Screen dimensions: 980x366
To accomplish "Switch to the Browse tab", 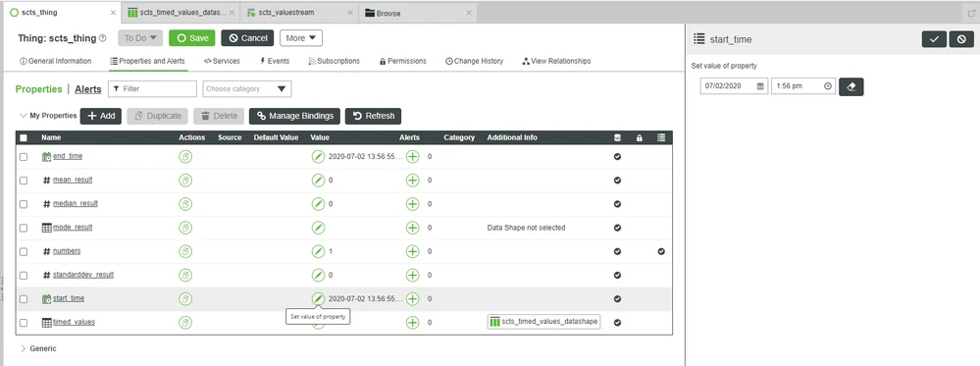I will tap(418, 13).
